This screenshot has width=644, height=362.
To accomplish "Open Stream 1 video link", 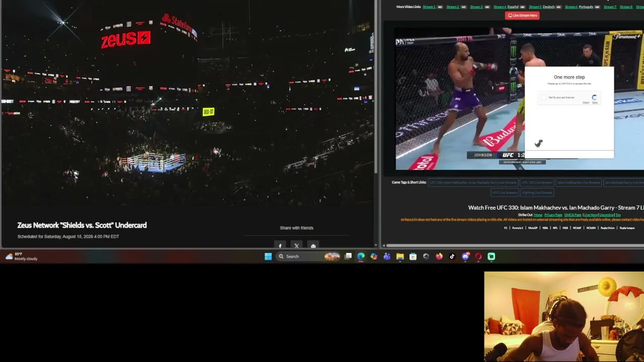I will (429, 7).
